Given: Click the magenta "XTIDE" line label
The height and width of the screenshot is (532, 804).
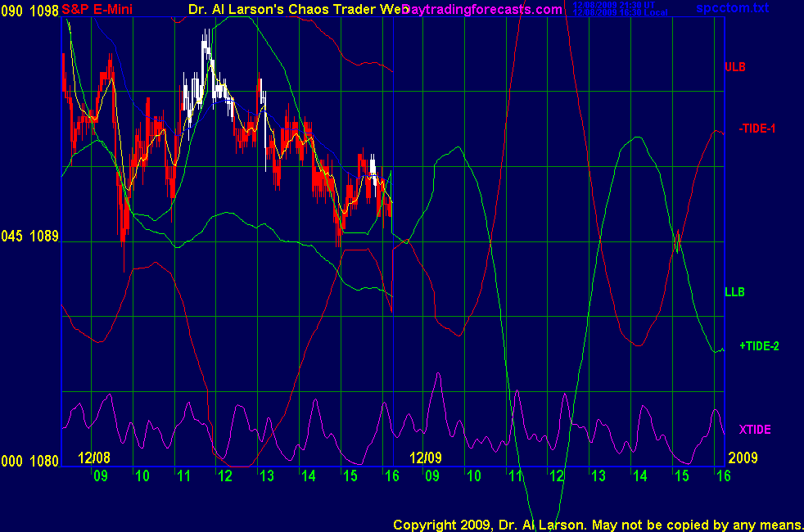Looking at the screenshot, I should coord(755,430).
